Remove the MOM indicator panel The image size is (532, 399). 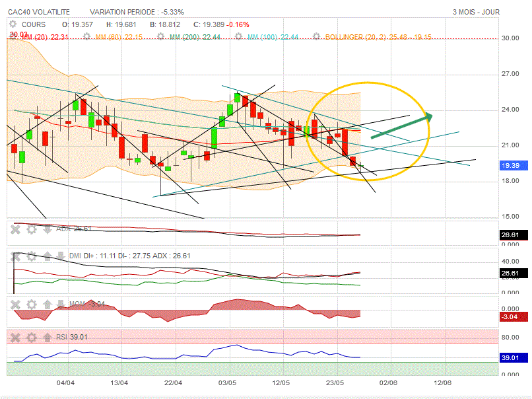coord(15,305)
